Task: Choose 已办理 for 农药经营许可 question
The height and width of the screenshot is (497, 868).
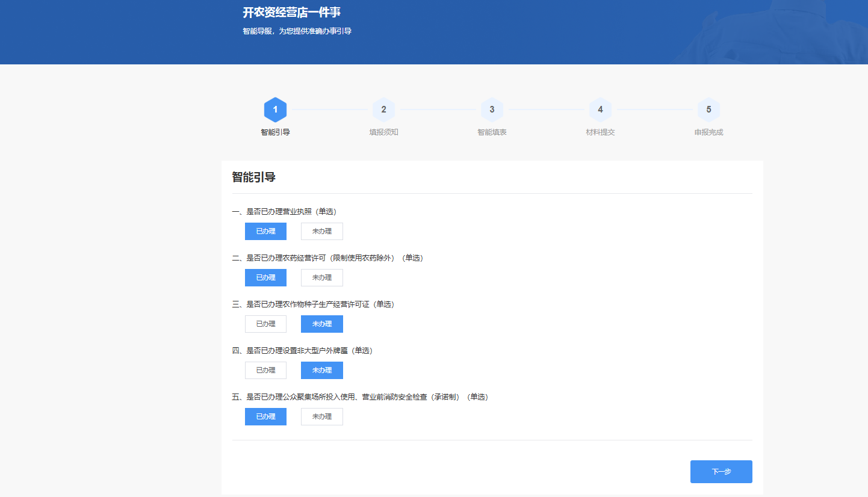Action: [265, 278]
